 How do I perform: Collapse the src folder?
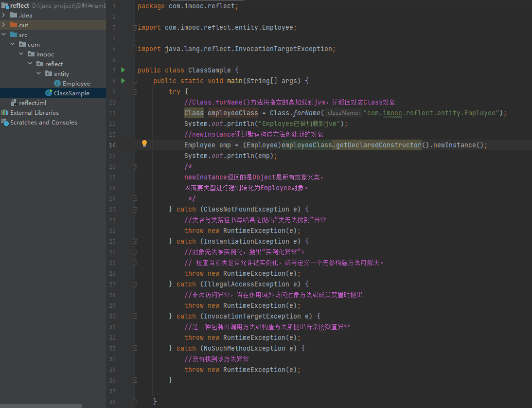pos(4,35)
